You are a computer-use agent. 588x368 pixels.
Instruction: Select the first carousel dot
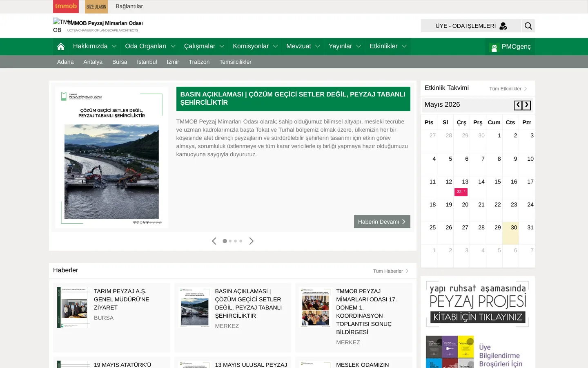click(225, 241)
